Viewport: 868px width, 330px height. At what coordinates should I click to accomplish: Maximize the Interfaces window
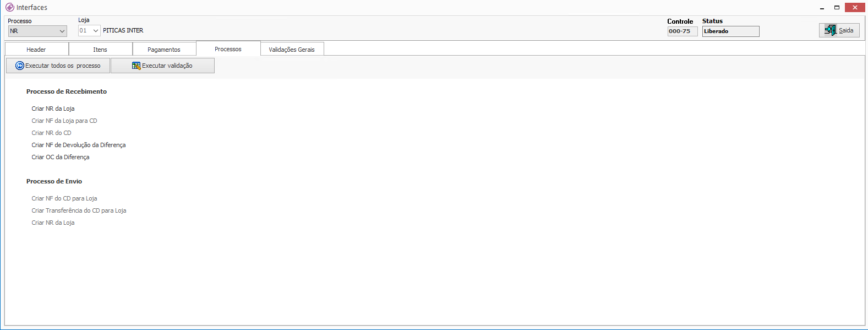pos(837,8)
